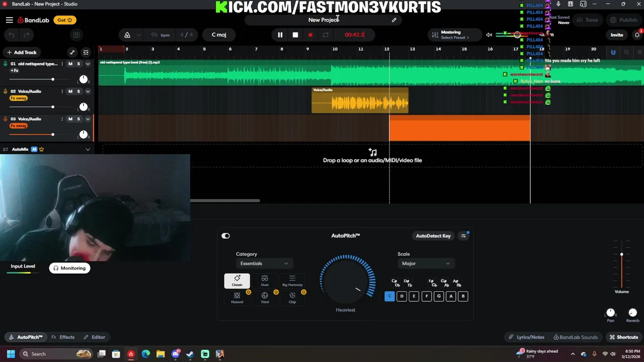The width and height of the screenshot is (644, 362).
Task: Click the undo arrow
Action: (12, 35)
